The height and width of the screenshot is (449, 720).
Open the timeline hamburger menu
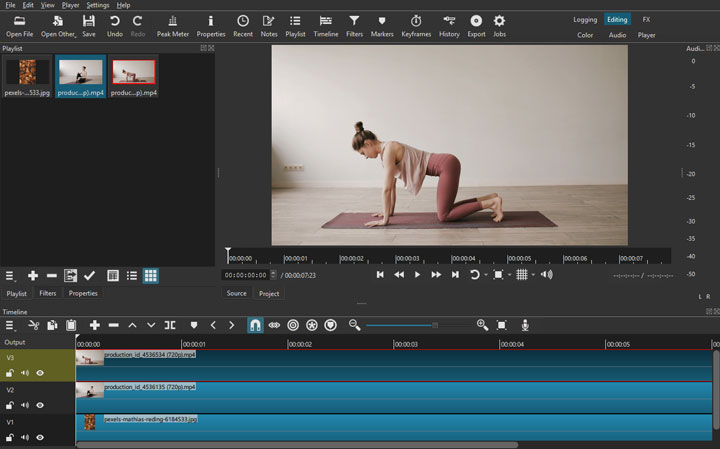coord(11,325)
